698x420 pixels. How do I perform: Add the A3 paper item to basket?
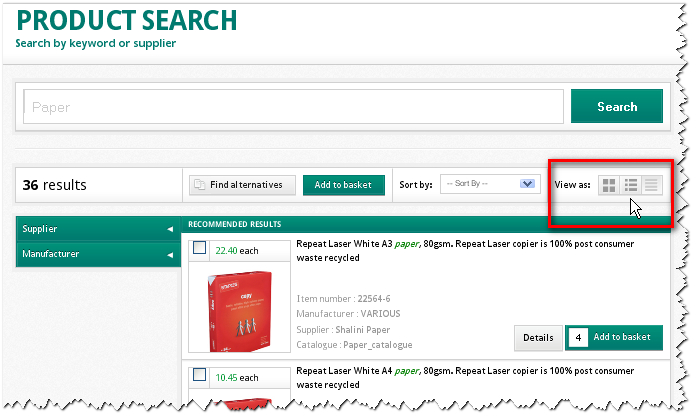point(622,338)
